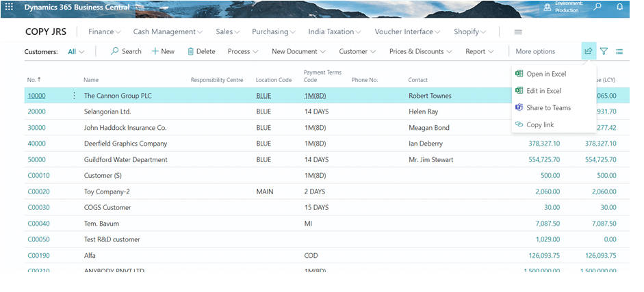Expand the India Taxation menu
The height and width of the screenshot is (292, 644).
click(335, 31)
